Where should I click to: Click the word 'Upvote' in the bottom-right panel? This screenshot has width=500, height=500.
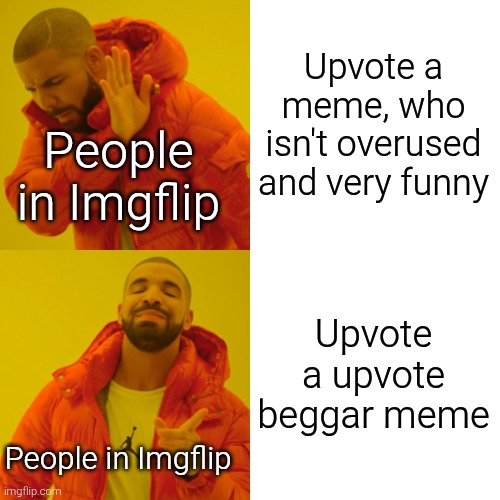(373, 334)
